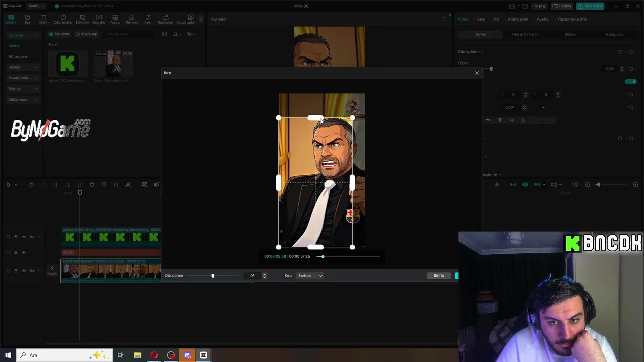Open the media filter dropdown
Viewport: 644px width, 362px height.
click(x=190, y=34)
